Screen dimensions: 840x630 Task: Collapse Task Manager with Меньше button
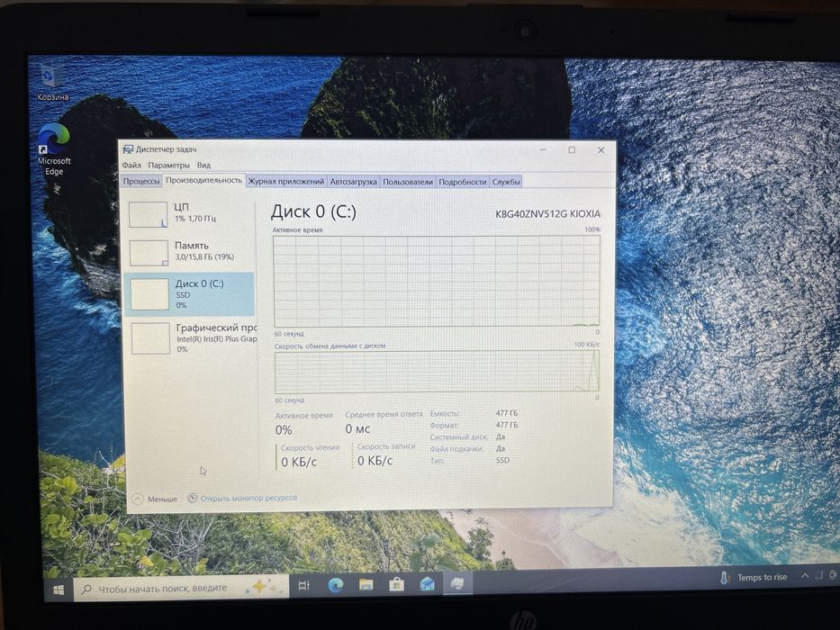coord(155,499)
